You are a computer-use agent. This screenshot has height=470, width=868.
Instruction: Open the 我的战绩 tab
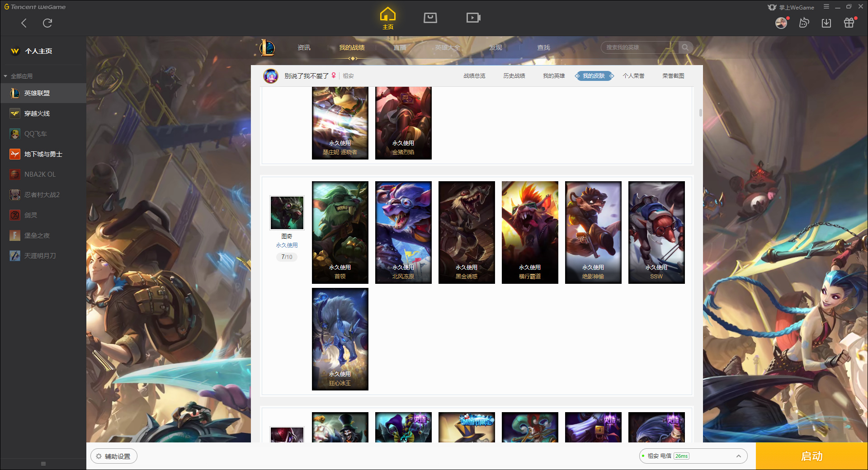click(352, 47)
